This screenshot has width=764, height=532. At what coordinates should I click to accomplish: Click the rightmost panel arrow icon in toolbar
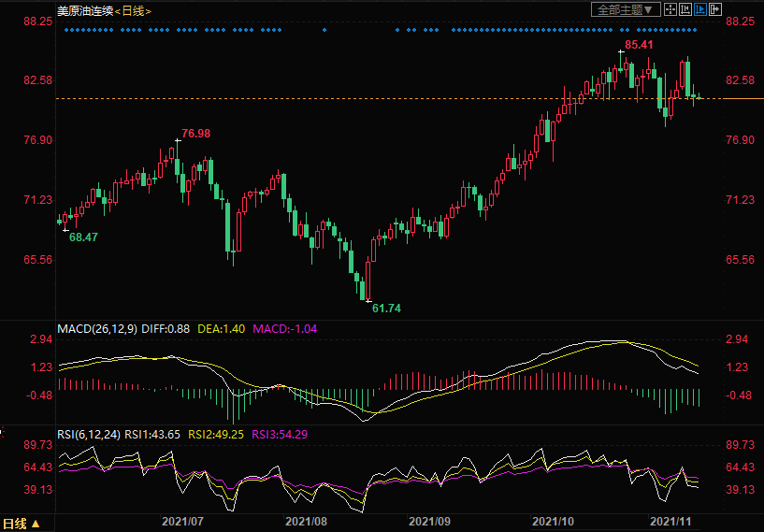715,9
